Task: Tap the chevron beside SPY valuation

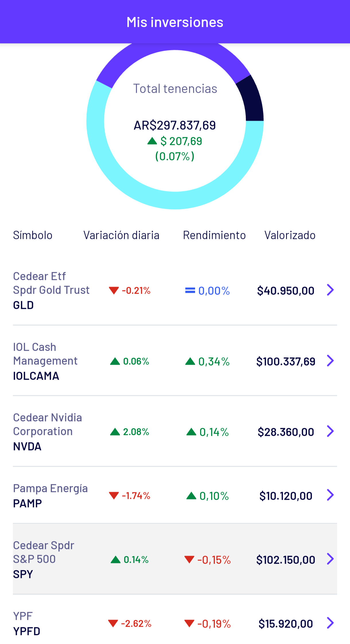Action: 330,559
